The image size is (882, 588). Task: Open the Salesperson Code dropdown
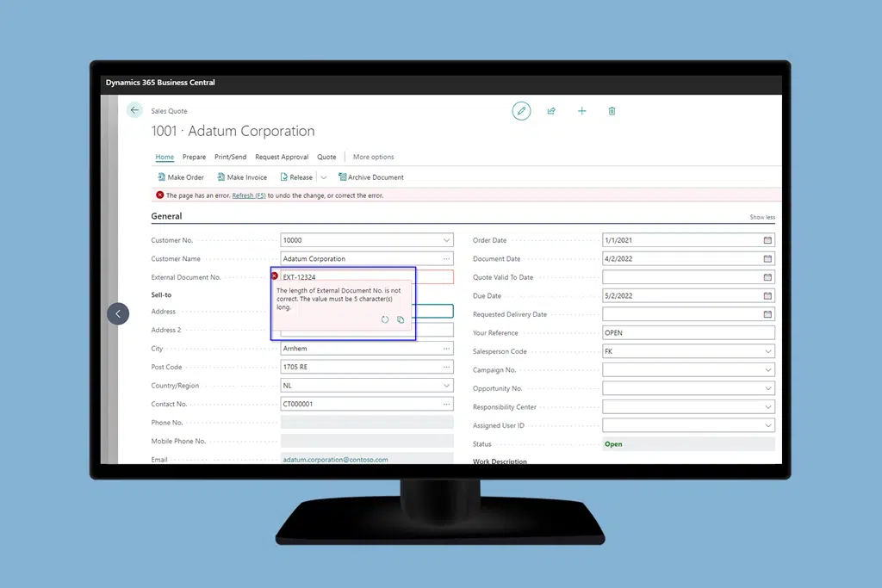tap(767, 351)
